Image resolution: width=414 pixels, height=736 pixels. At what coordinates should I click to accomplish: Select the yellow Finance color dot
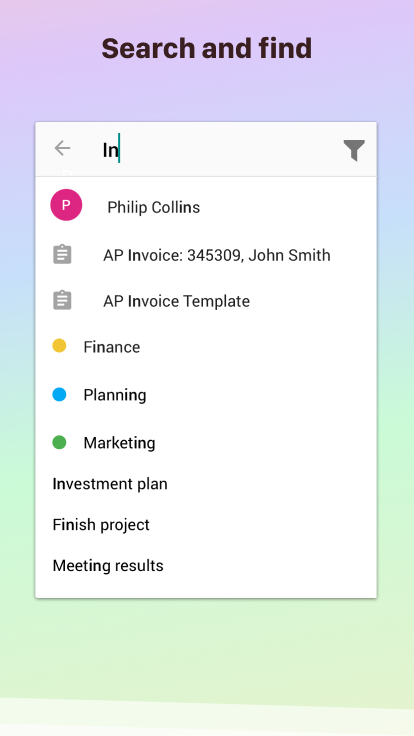click(59, 346)
